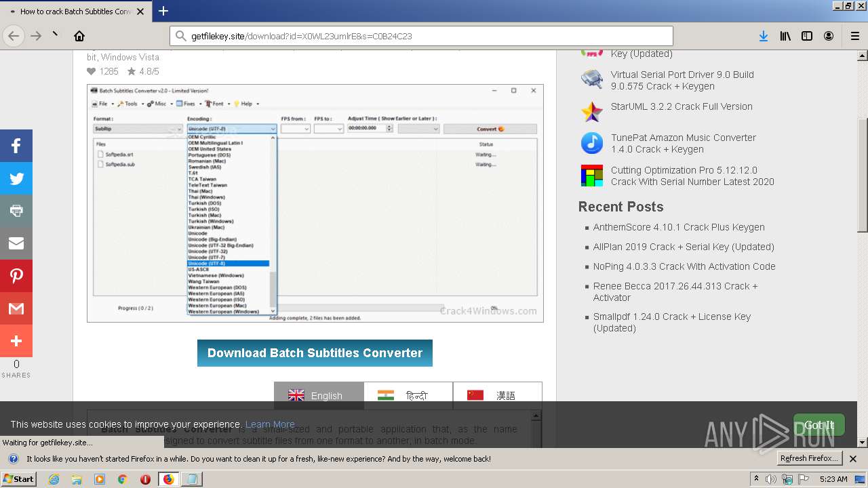The height and width of the screenshot is (488, 868).
Task: Click the page vertical scrollbar thumb
Action: click(x=863, y=175)
